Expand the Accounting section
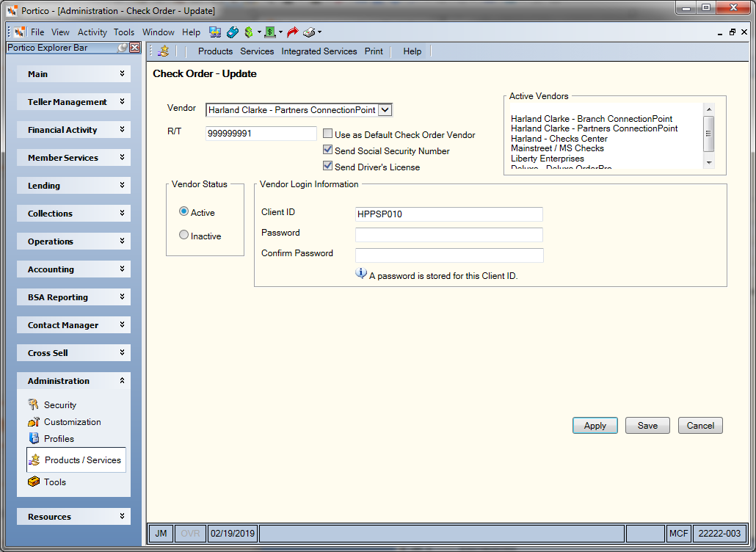756x552 pixels. click(74, 269)
